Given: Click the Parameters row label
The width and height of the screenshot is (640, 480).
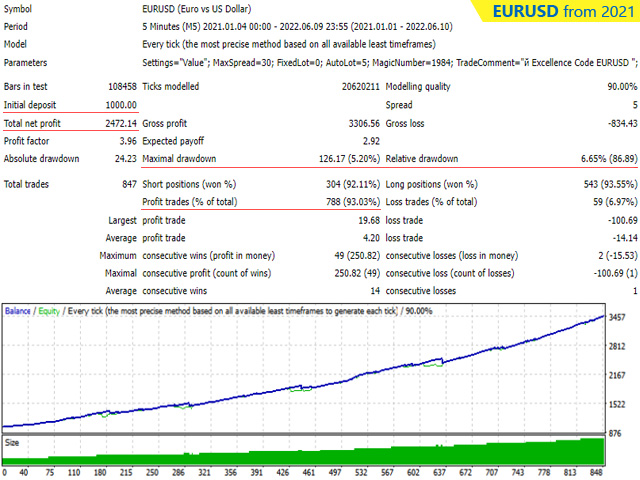Looking at the screenshot, I should pos(25,62).
